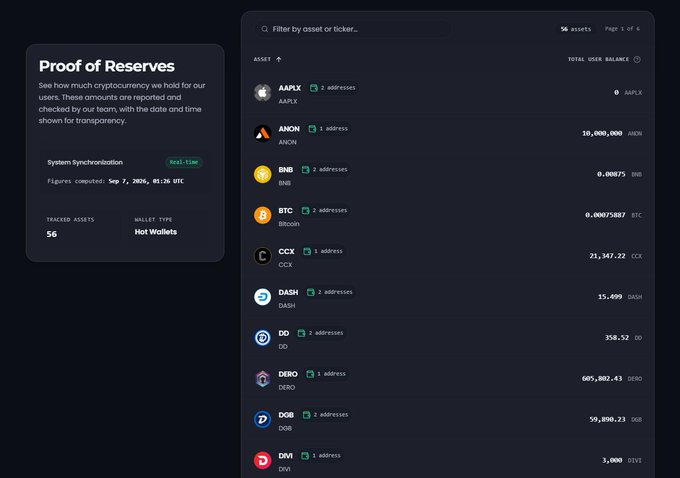Click the AAPLX Apple logo icon

tap(262, 92)
